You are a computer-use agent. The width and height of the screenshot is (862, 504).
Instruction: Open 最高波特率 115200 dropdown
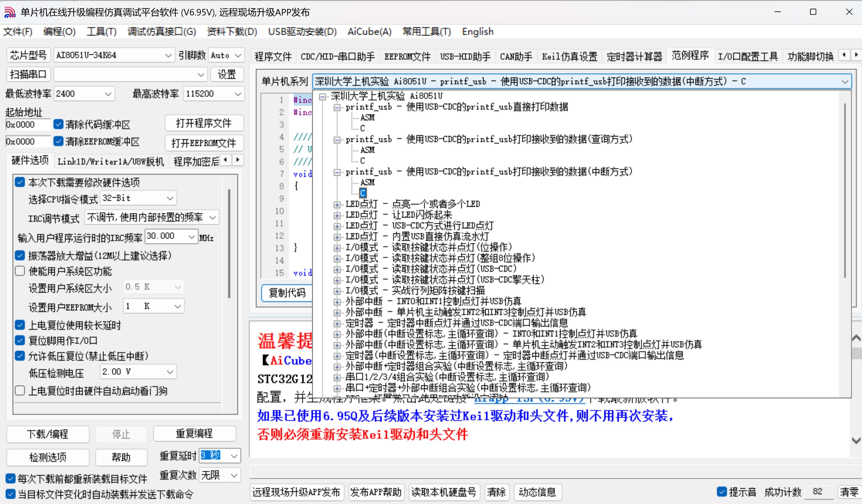point(214,94)
